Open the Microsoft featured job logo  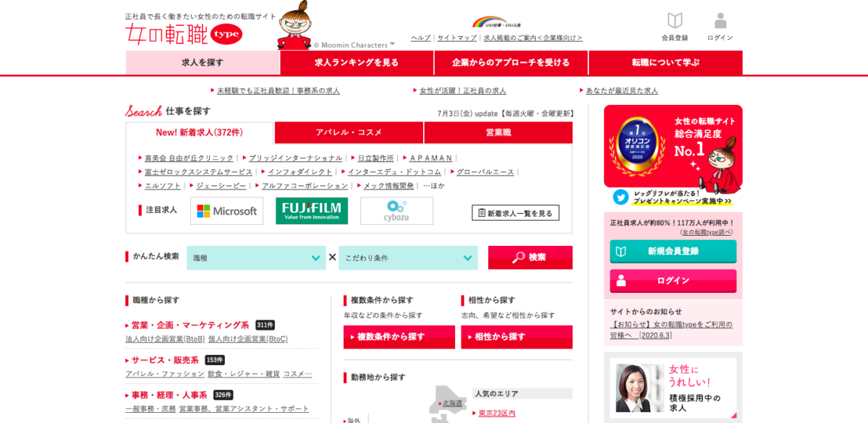pyautogui.click(x=226, y=211)
